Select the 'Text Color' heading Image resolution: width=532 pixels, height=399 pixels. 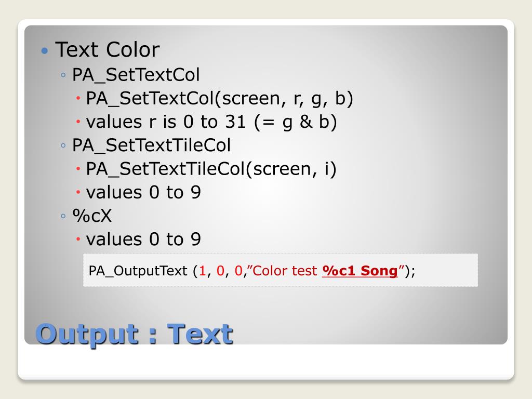107,49
